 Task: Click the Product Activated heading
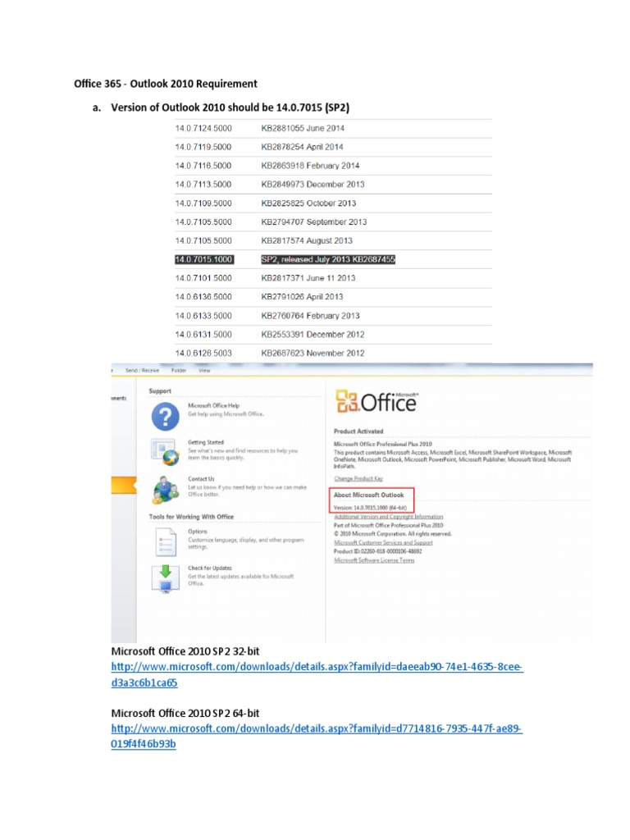click(x=358, y=431)
